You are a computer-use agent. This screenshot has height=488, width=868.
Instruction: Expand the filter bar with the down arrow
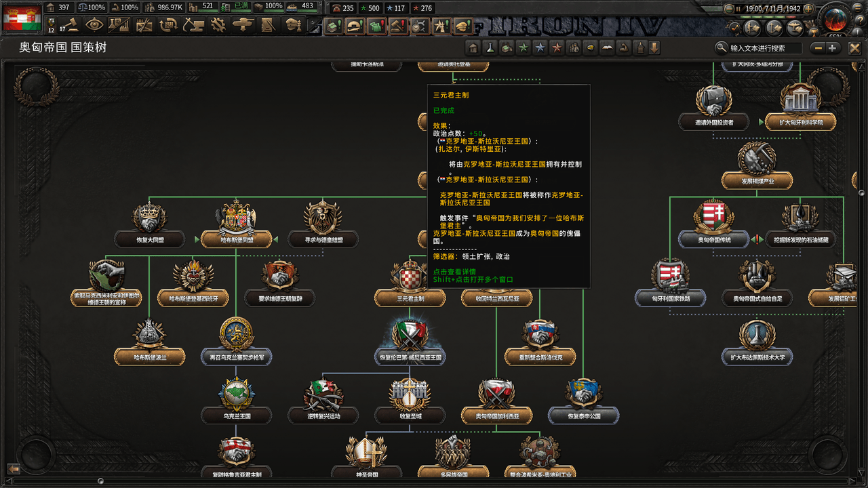[654, 47]
